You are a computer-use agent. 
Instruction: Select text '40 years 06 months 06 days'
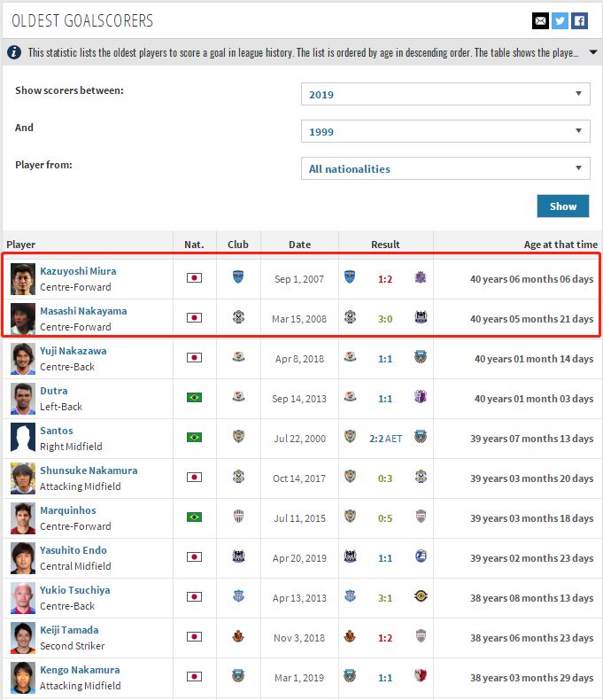click(531, 279)
